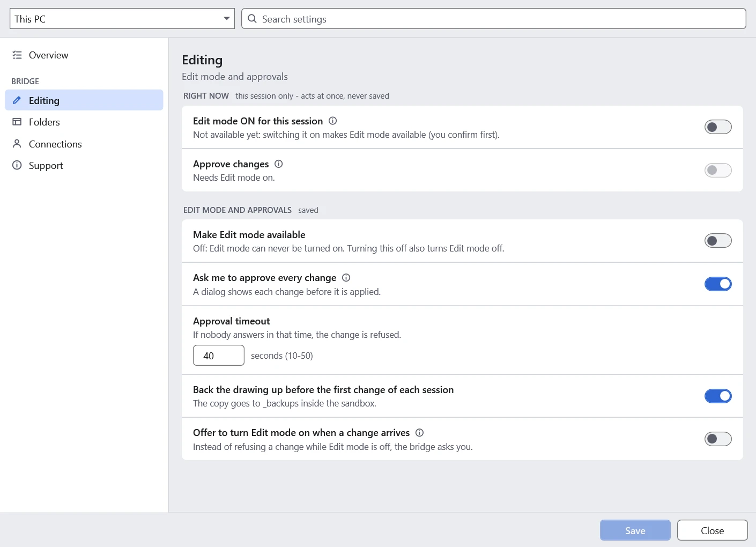Open info icon next to Approve changes
This screenshot has height=547, width=756.
[x=278, y=164]
